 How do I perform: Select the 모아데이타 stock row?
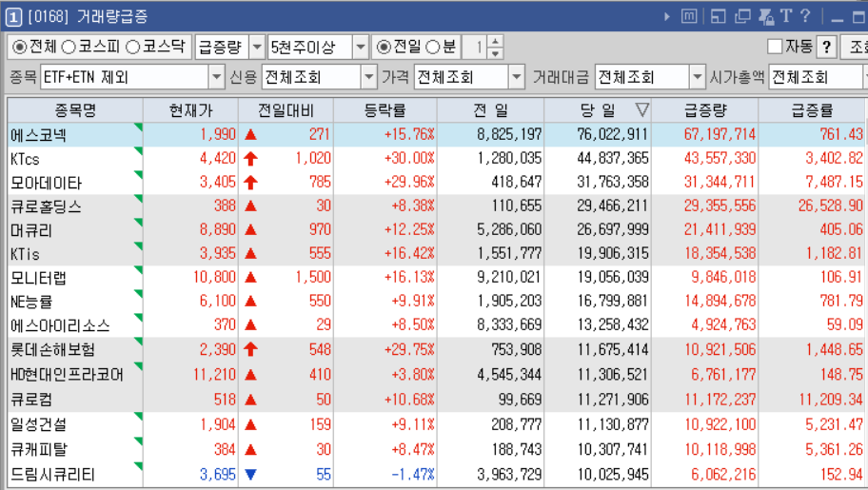click(x=436, y=182)
